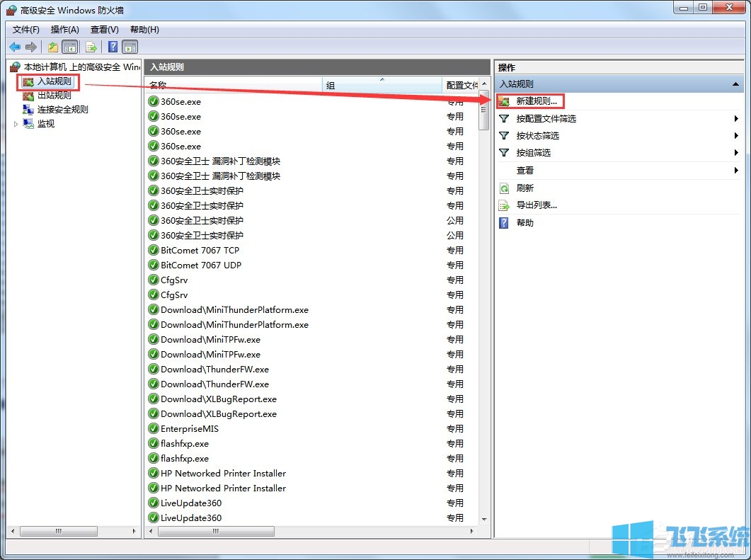The image size is (751, 560).
Task: Click the Help question mark toolbar icon
Action: pyautogui.click(x=113, y=47)
